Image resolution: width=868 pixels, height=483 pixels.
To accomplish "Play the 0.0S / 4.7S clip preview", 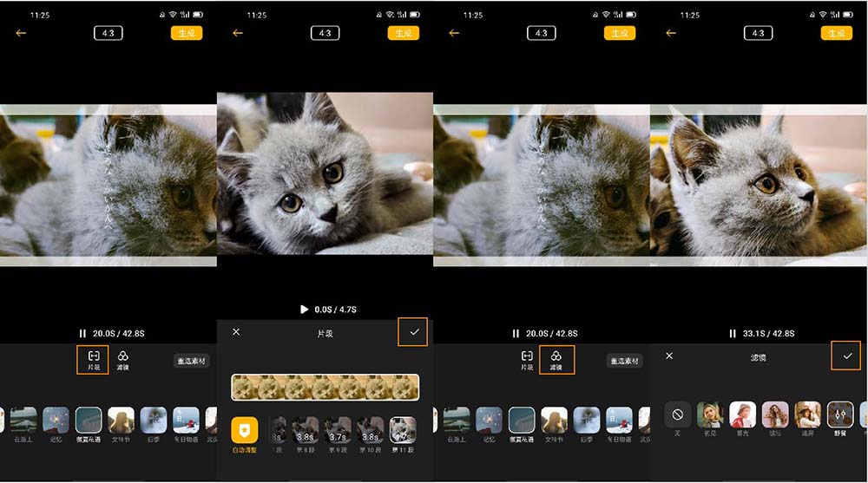I will pos(304,310).
